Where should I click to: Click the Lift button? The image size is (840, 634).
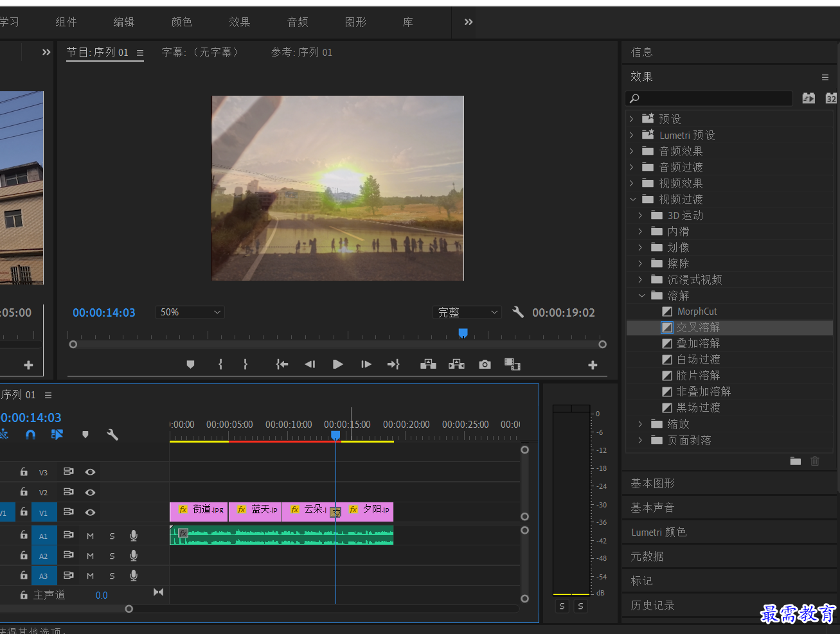pyautogui.click(x=428, y=364)
